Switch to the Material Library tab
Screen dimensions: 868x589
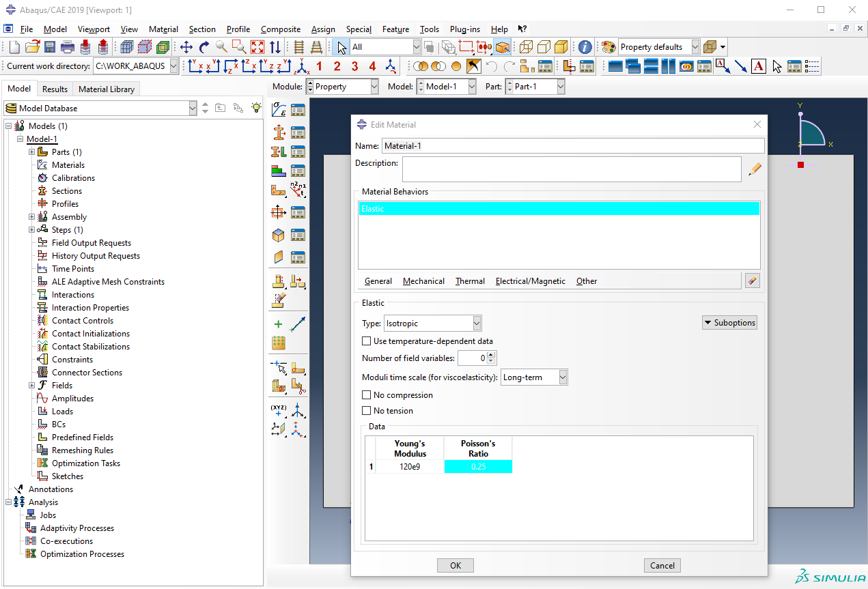coord(107,89)
